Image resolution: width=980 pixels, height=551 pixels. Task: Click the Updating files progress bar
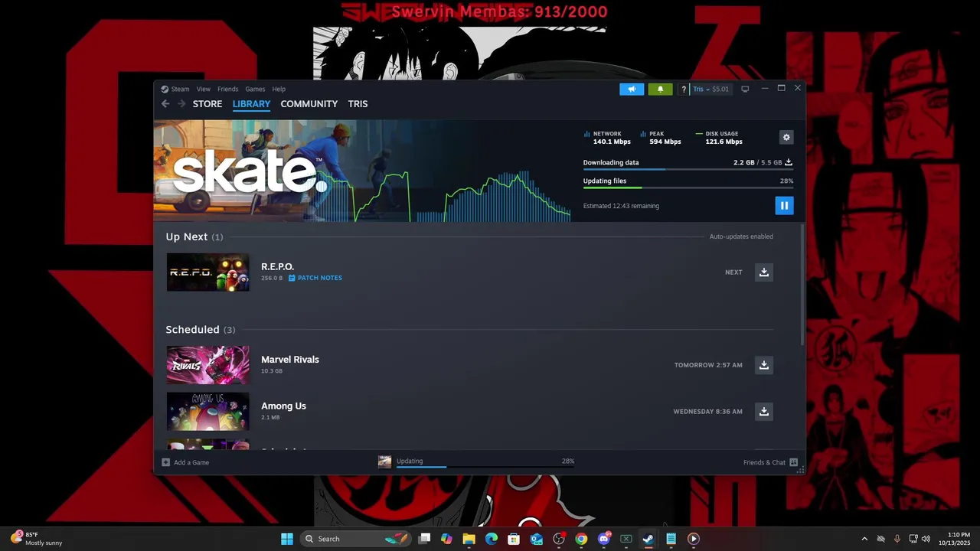point(688,187)
